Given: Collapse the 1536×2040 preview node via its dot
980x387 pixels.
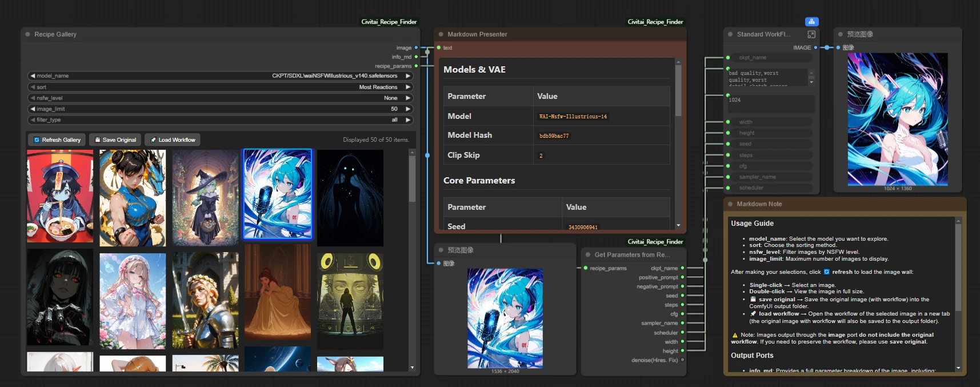Looking at the screenshot, I should [x=441, y=250].
